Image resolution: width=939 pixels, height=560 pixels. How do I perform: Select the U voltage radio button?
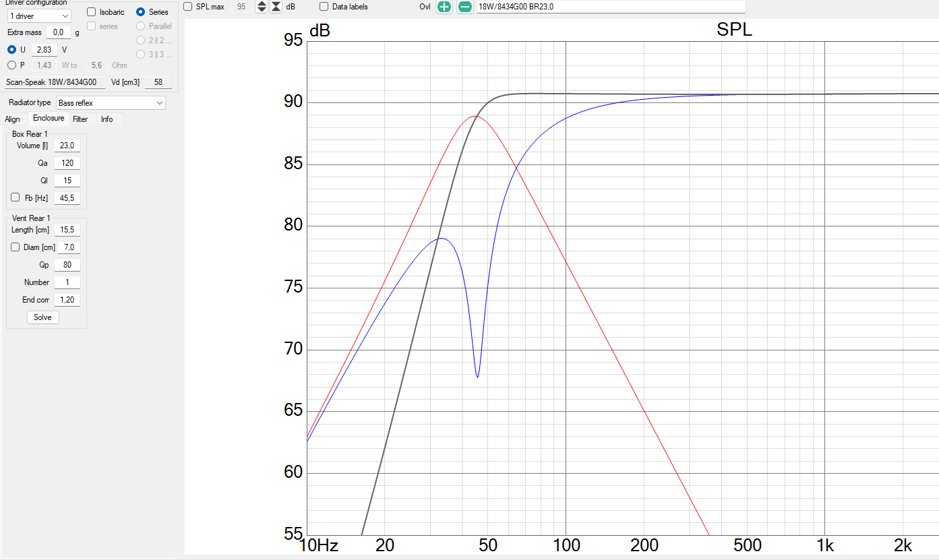coord(11,49)
